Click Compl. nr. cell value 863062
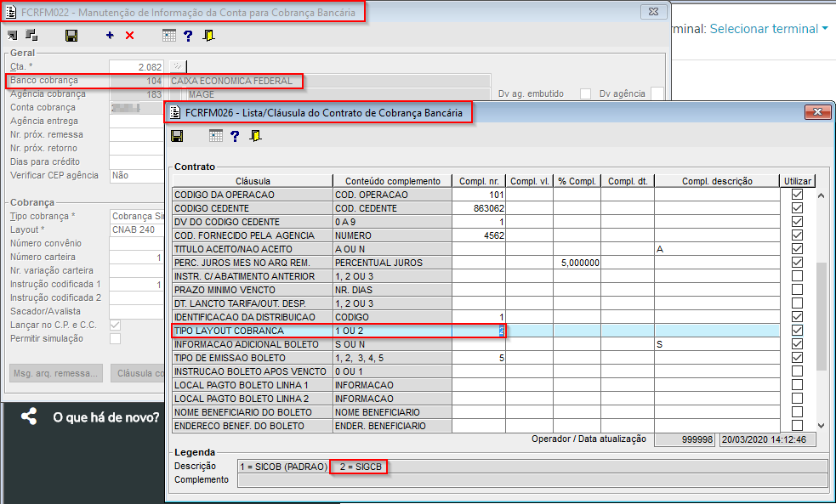 coord(479,208)
